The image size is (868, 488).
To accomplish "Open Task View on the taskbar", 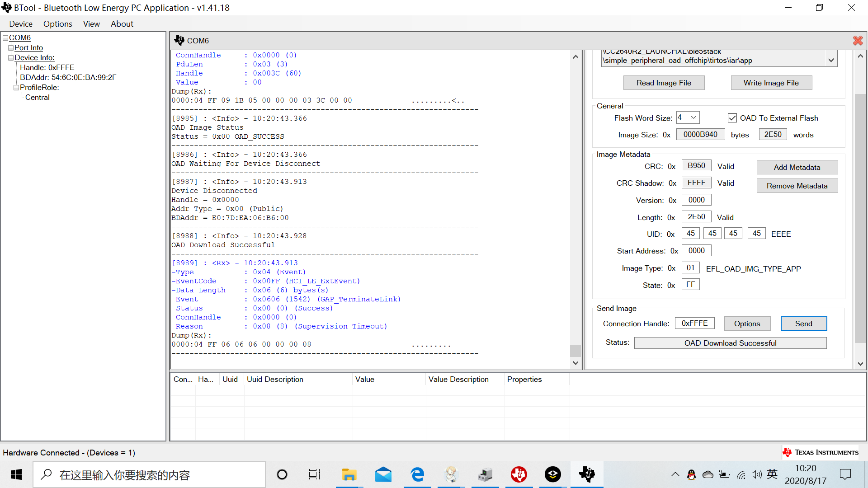I will pos(314,474).
